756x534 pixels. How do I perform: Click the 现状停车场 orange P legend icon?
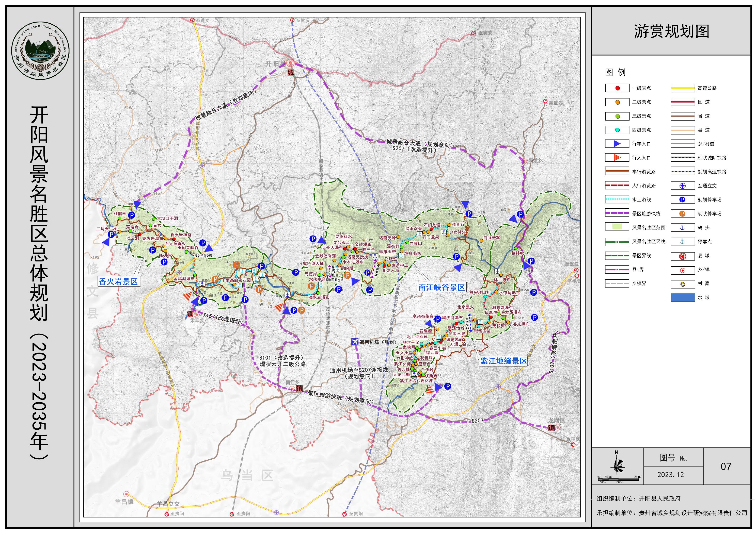pyautogui.click(x=683, y=213)
